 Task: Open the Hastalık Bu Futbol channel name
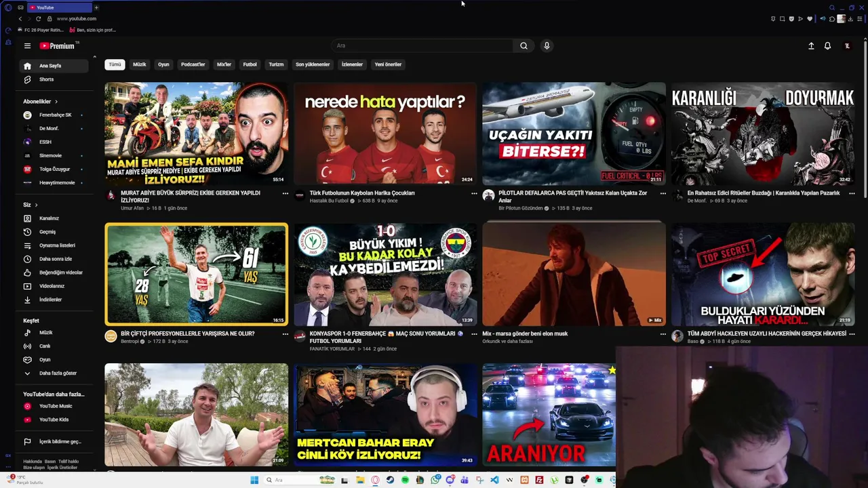tap(329, 201)
